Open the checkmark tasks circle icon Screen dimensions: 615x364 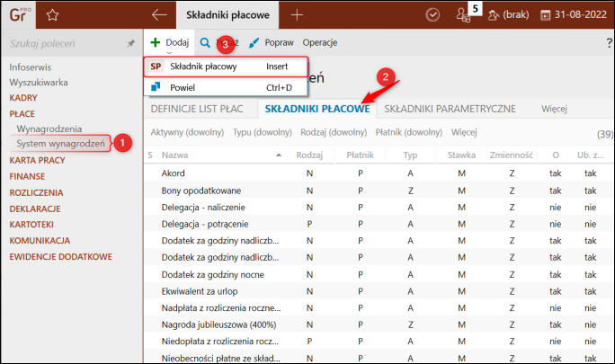click(x=432, y=15)
